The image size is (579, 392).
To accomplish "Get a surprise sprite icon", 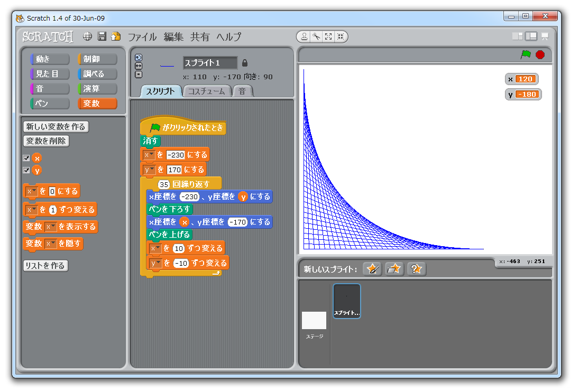I will (x=417, y=269).
